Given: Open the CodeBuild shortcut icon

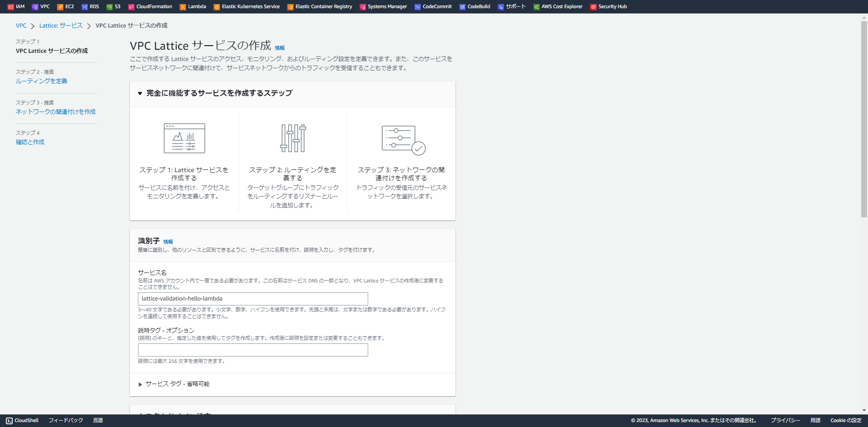Looking at the screenshot, I should coord(462,7).
